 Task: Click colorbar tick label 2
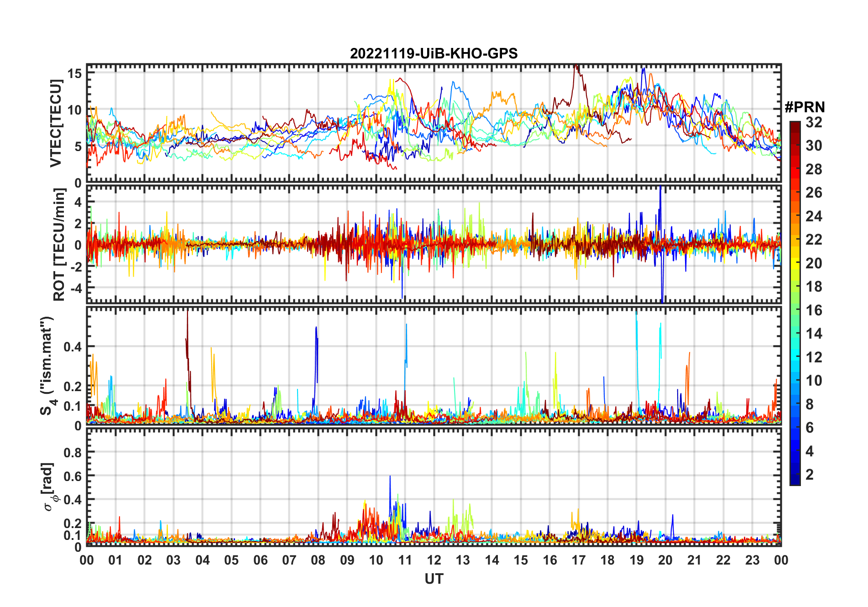[810, 475]
